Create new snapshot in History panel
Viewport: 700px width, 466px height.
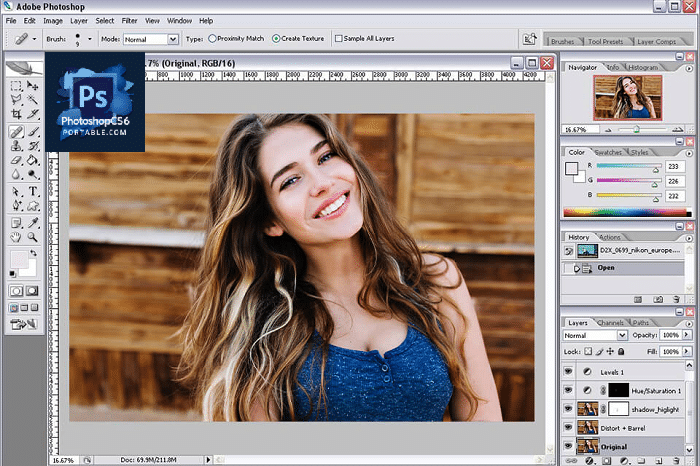pos(658,300)
